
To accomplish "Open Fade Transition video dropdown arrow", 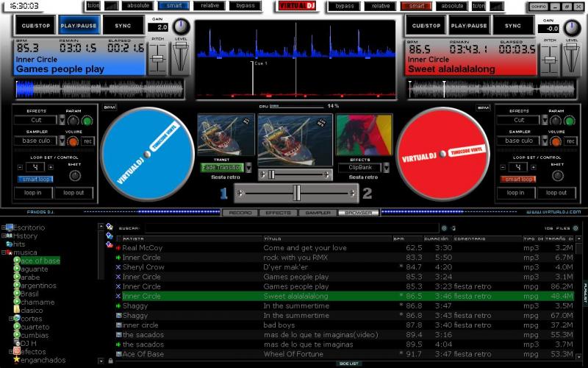I will (248, 168).
